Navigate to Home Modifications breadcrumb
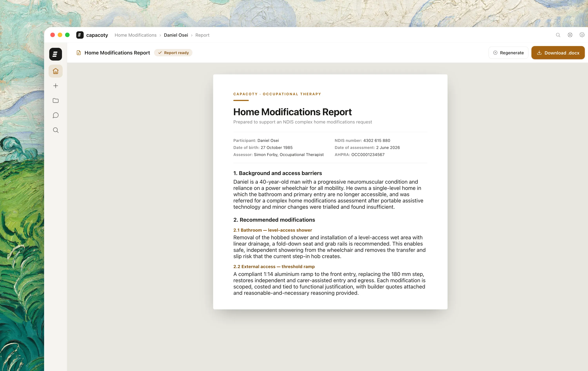This screenshot has width=588, height=371. [x=135, y=35]
